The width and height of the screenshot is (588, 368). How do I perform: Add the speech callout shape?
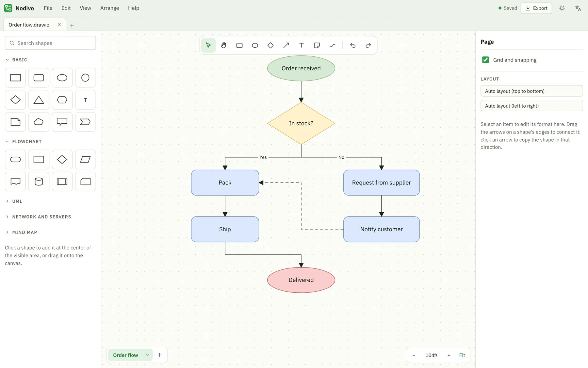pos(62,122)
